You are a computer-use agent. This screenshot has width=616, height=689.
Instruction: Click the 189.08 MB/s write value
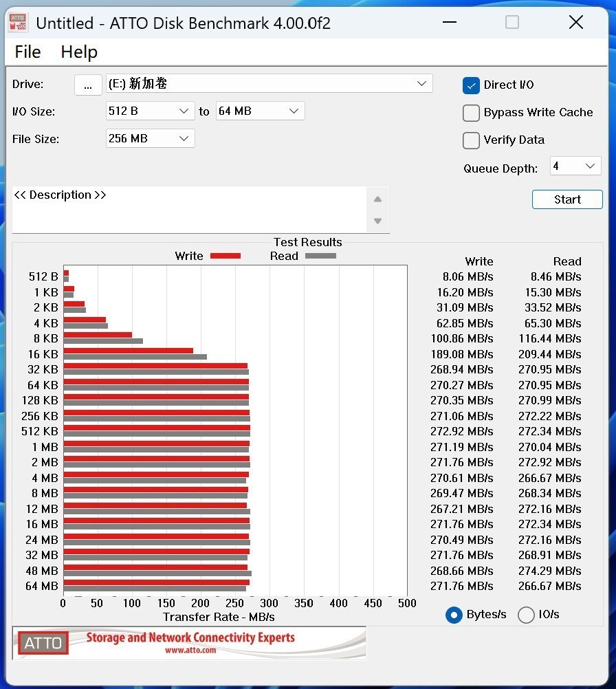[462, 354]
